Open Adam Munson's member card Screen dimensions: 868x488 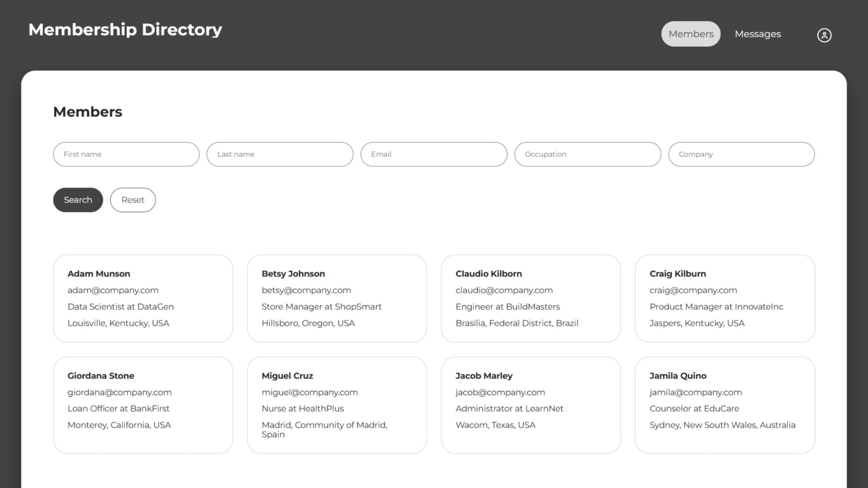(x=143, y=299)
